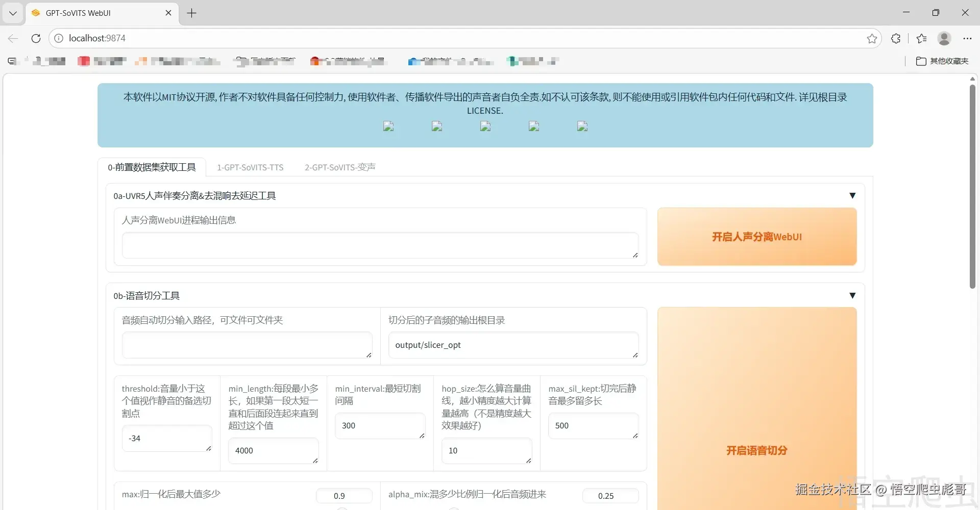Screen dimensions: 980x510
Task: Click the max:归一化后最大值多少 label
Action: pos(171,494)
